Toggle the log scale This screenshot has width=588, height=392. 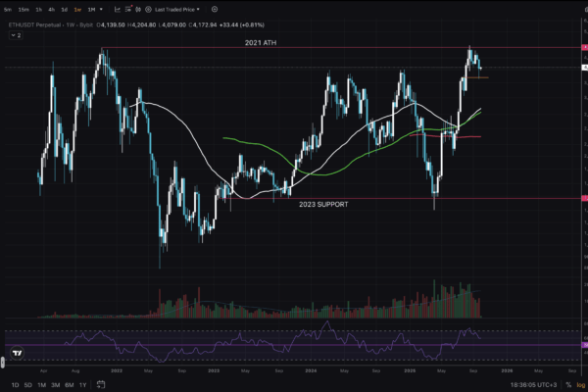click(x=580, y=385)
